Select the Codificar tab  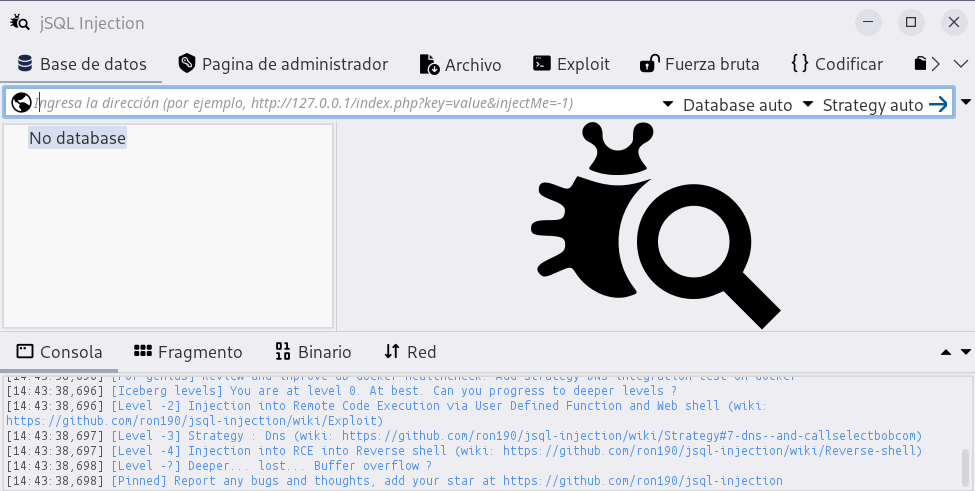click(x=837, y=64)
